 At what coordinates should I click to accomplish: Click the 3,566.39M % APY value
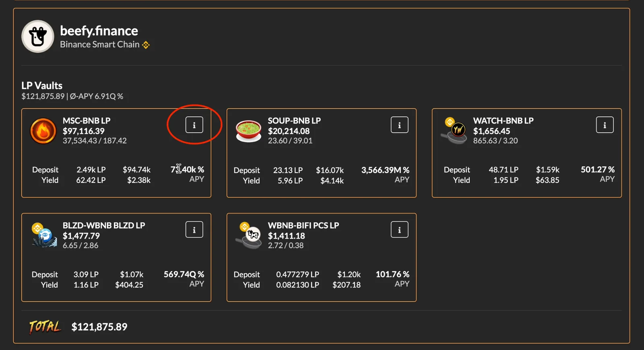(385, 170)
